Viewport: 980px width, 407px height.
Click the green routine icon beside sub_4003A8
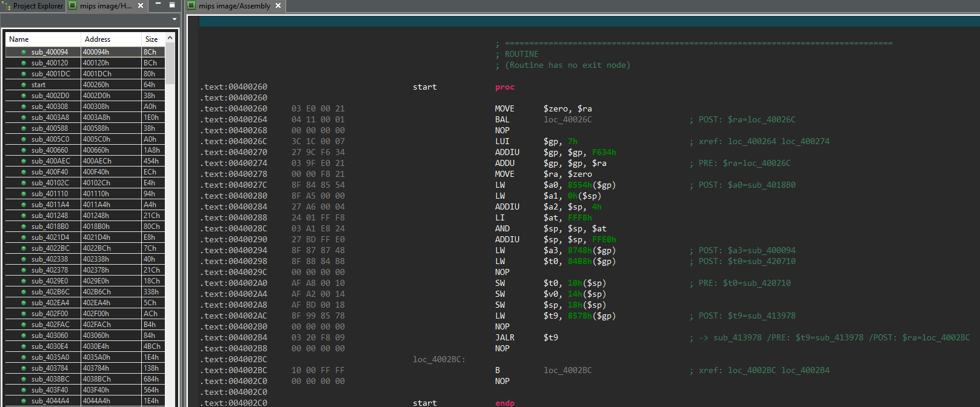tap(24, 117)
